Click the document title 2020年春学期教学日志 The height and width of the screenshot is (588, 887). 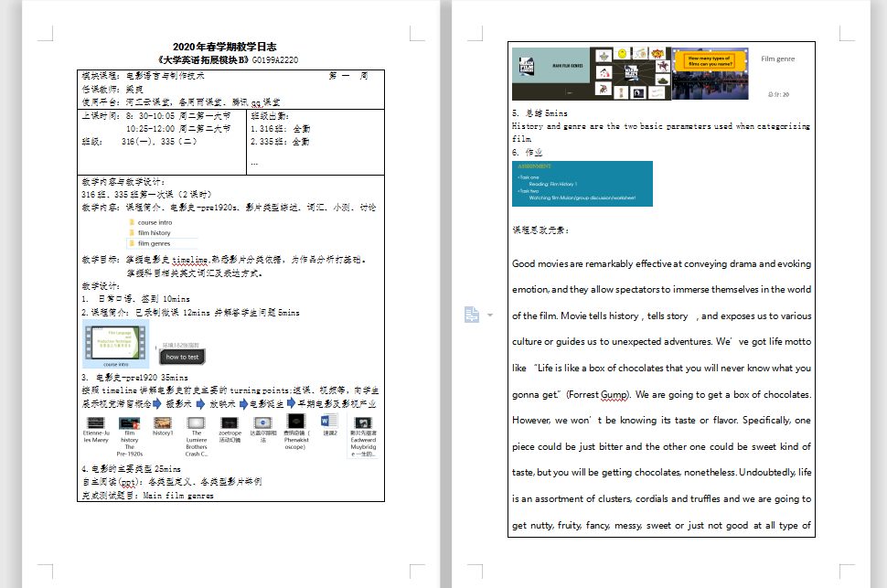point(225,47)
